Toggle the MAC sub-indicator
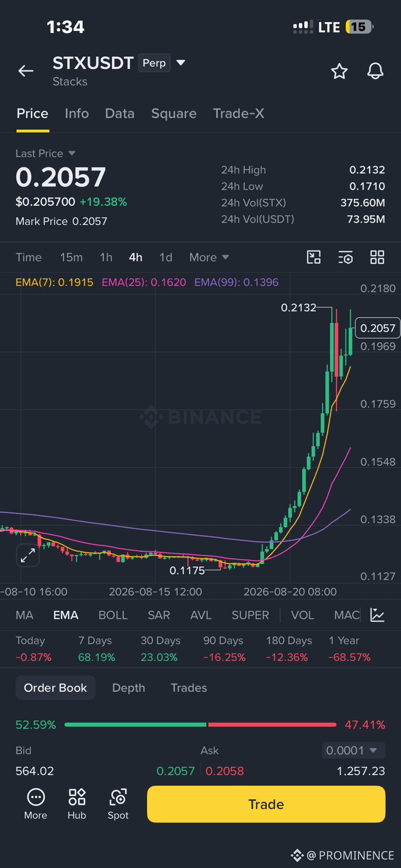401x868 pixels. (347, 615)
